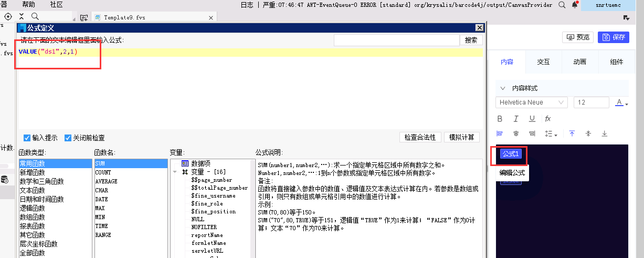Click the 数据项 icon in variable tree
This screenshot has width=644, height=258.
185,163
